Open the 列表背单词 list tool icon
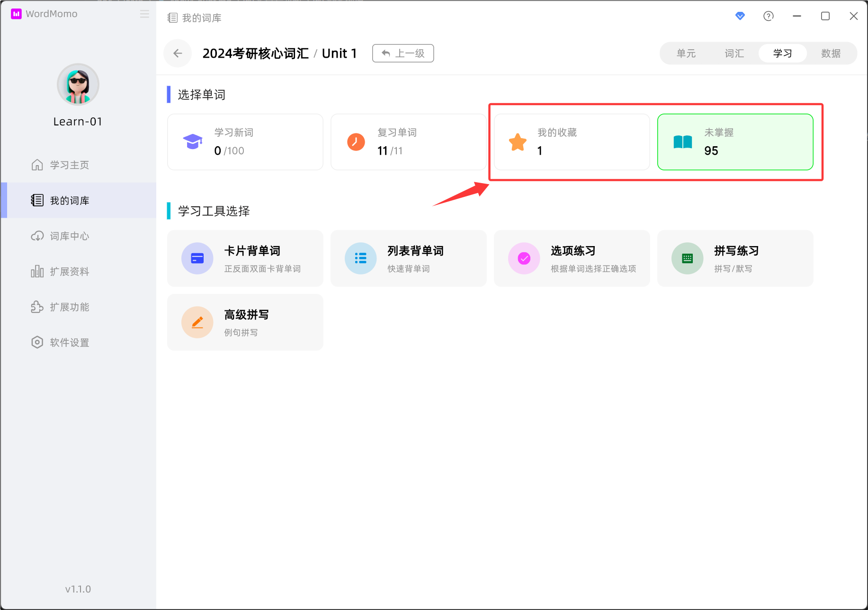The width and height of the screenshot is (868, 610). [x=361, y=258]
